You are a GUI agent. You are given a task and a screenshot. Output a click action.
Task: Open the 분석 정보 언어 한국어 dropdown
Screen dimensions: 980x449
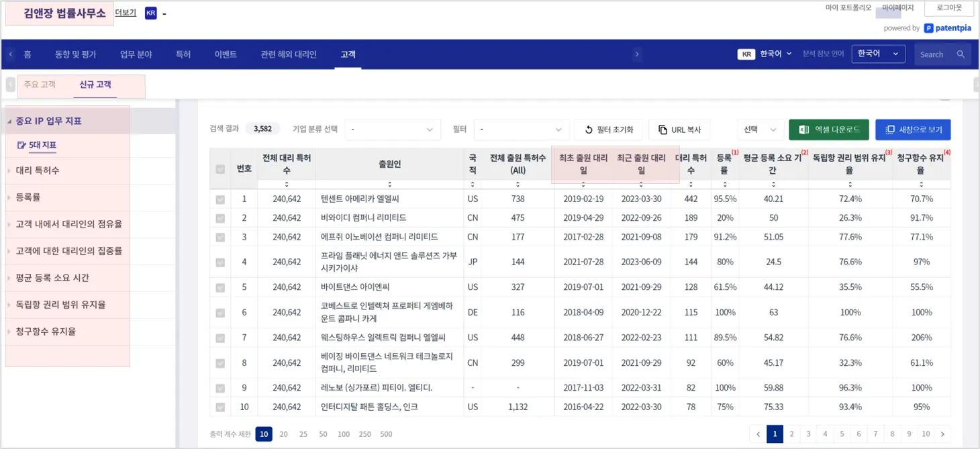[x=878, y=54]
